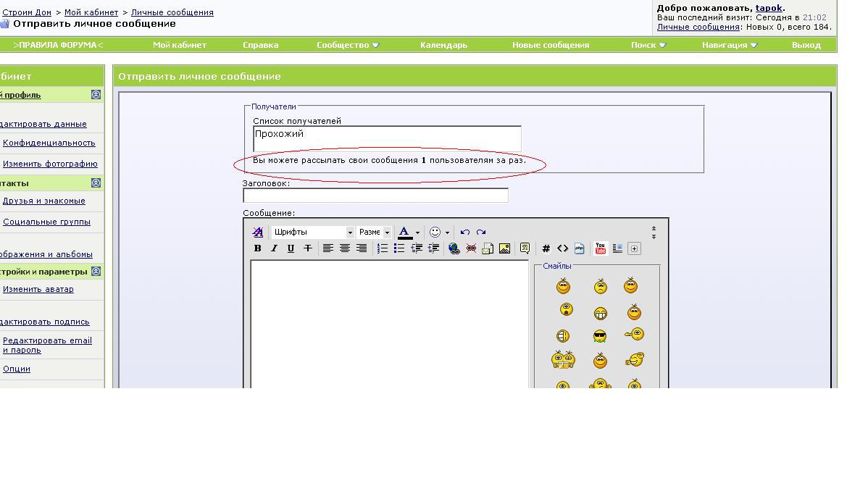Image resolution: width=868 pixels, height=486 pixels.
Task: Open the Навигация menu
Action: [729, 45]
